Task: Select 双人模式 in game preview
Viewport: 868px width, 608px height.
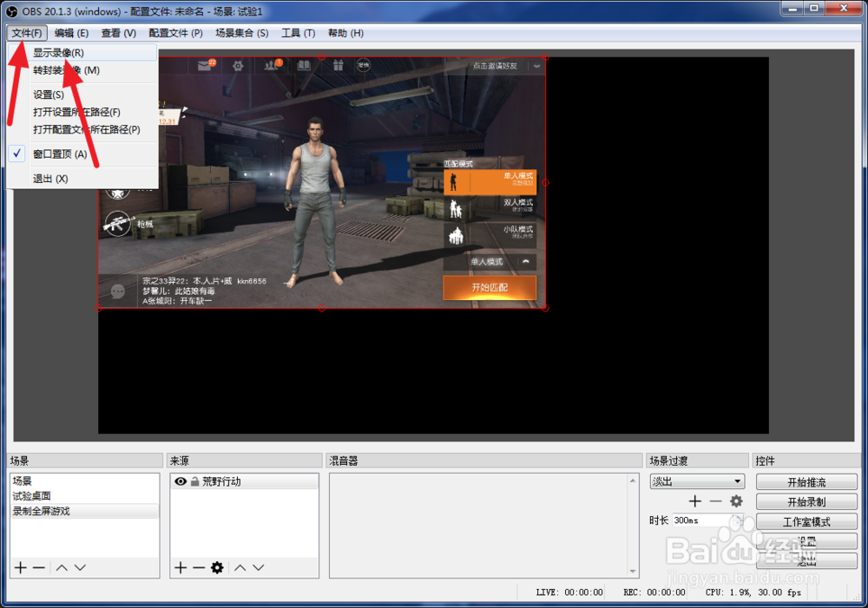Action: coord(490,208)
